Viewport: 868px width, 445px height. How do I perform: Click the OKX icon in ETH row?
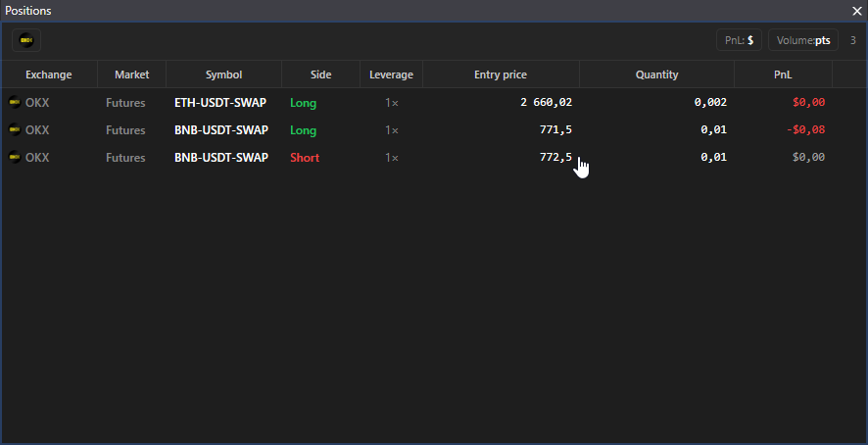pos(15,102)
